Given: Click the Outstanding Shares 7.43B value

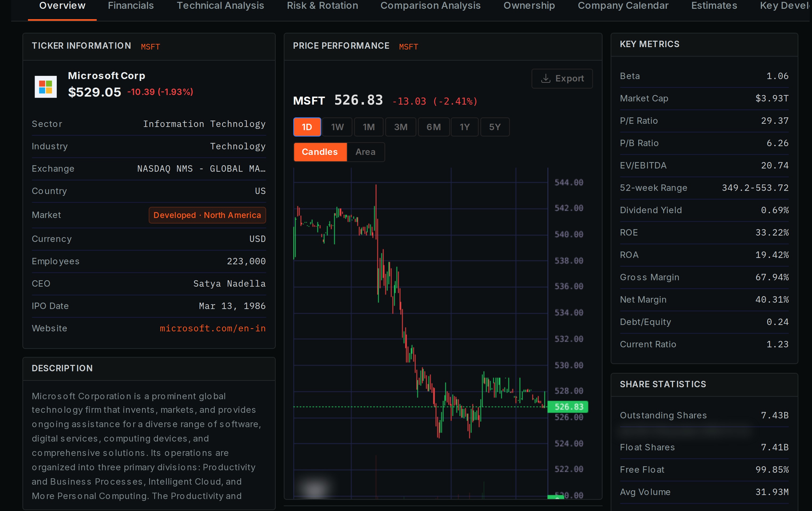Looking at the screenshot, I should click(774, 415).
